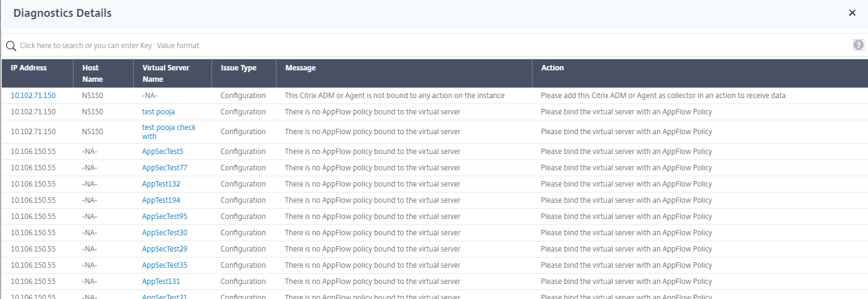Open the AppTest194 virtual server link
Image resolution: width=868 pixels, height=299 pixels.
coord(161,200)
